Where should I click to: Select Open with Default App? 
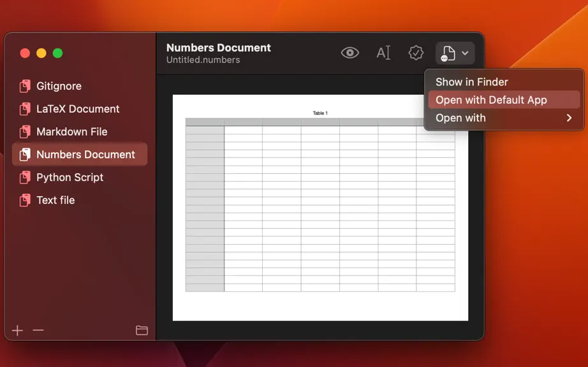click(x=504, y=100)
